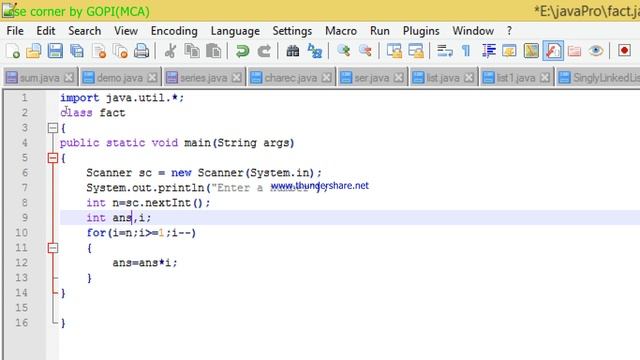Image resolution: width=640 pixels, height=360 pixels.
Task: Open the Search menu
Action: tap(84, 31)
